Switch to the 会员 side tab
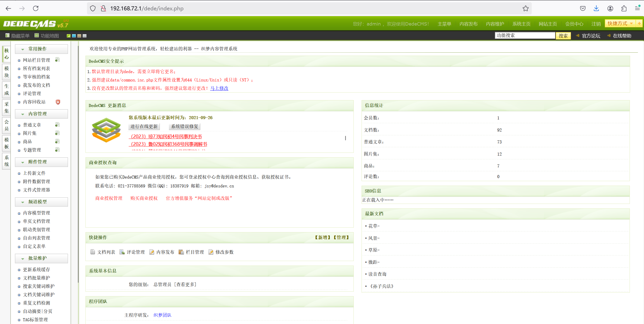644x324 pixels. tap(7, 125)
